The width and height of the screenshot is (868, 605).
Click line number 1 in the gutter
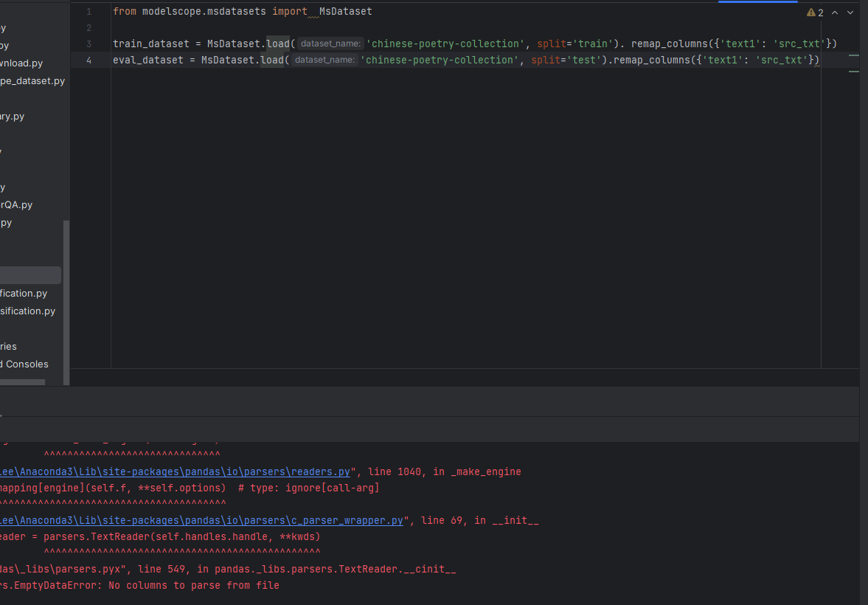click(88, 12)
